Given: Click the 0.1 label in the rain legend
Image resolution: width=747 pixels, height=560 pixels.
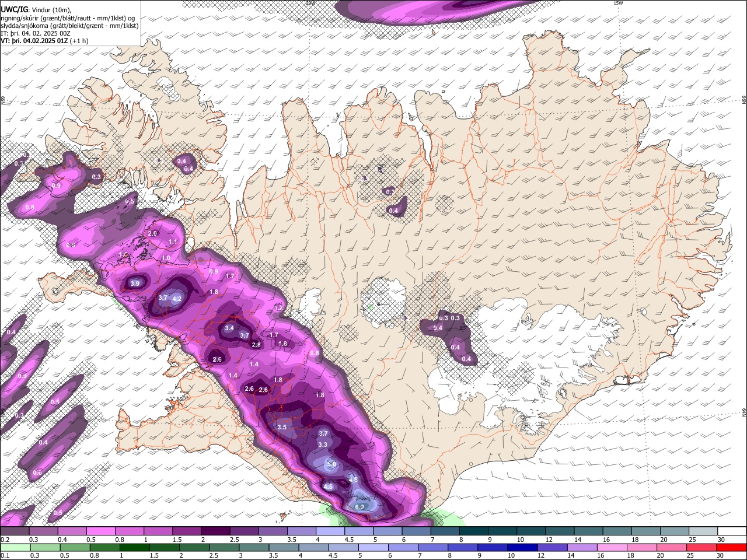Looking at the screenshot, I should click(x=4, y=556).
